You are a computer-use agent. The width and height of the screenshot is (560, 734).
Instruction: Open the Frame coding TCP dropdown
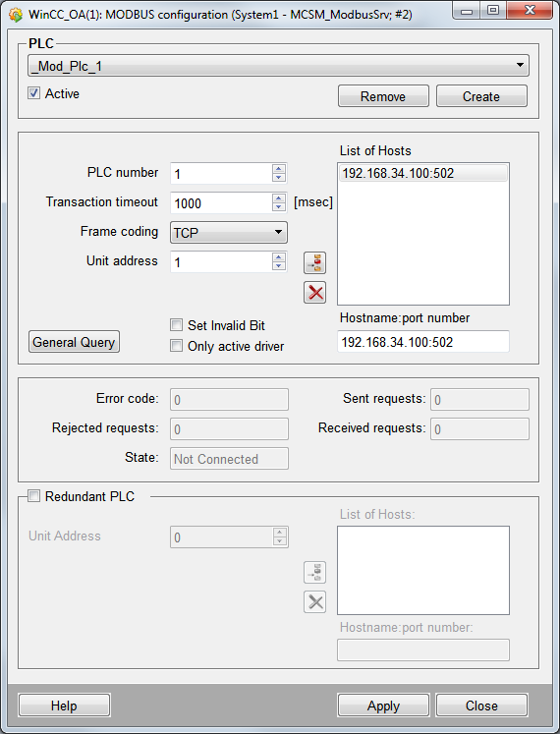click(229, 233)
